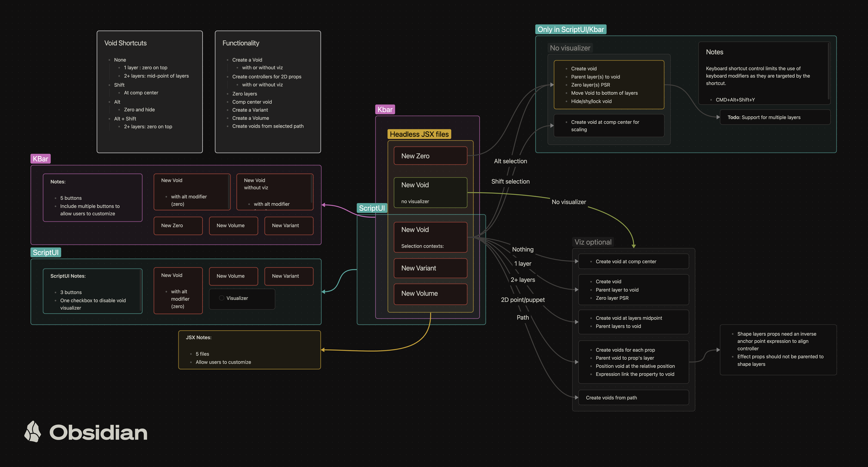Select the ScriptUI Notes card
This screenshot has height=467, width=868.
coord(92,291)
